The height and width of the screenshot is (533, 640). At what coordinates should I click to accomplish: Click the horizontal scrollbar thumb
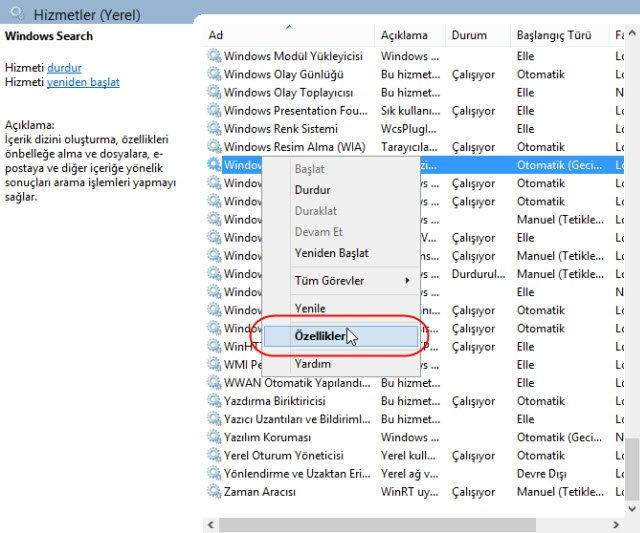(377, 525)
